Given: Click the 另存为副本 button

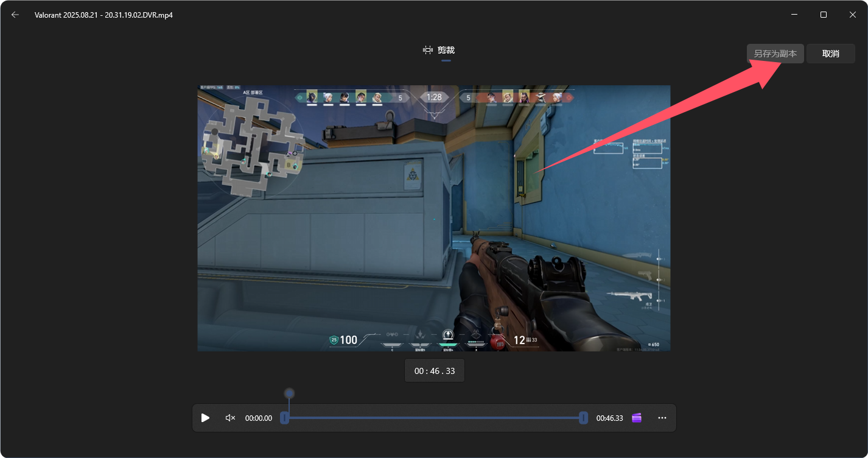Looking at the screenshot, I should point(775,54).
